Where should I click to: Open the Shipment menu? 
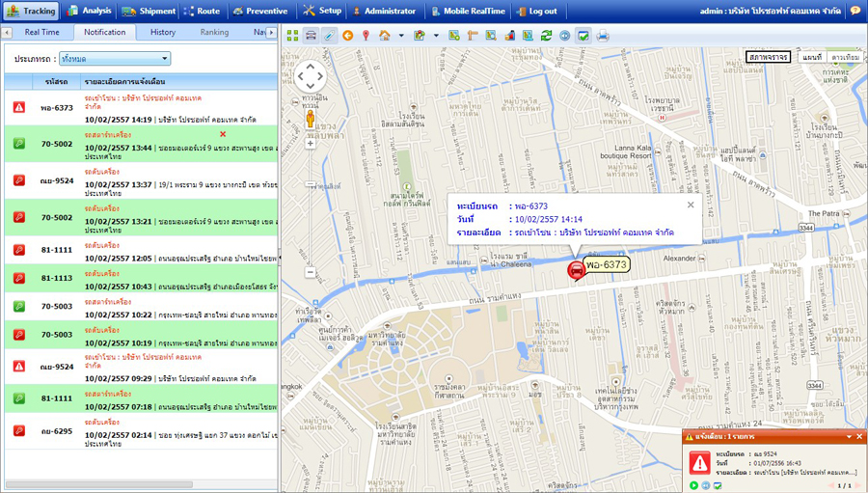(x=148, y=11)
